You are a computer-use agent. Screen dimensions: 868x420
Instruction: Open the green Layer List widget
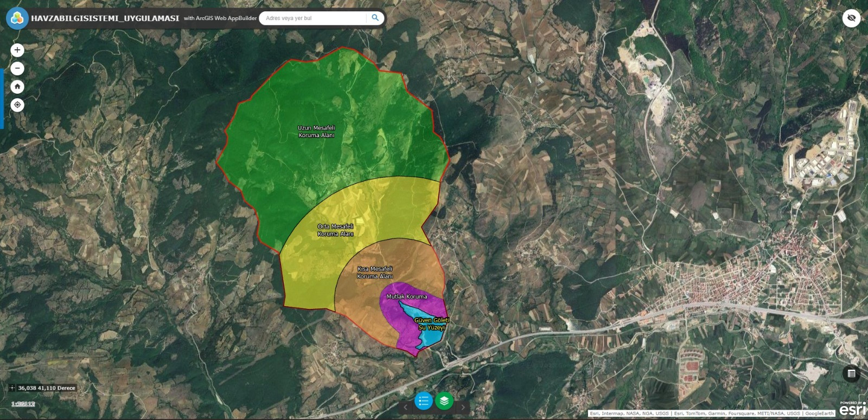pyautogui.click(x=444, y=401)
